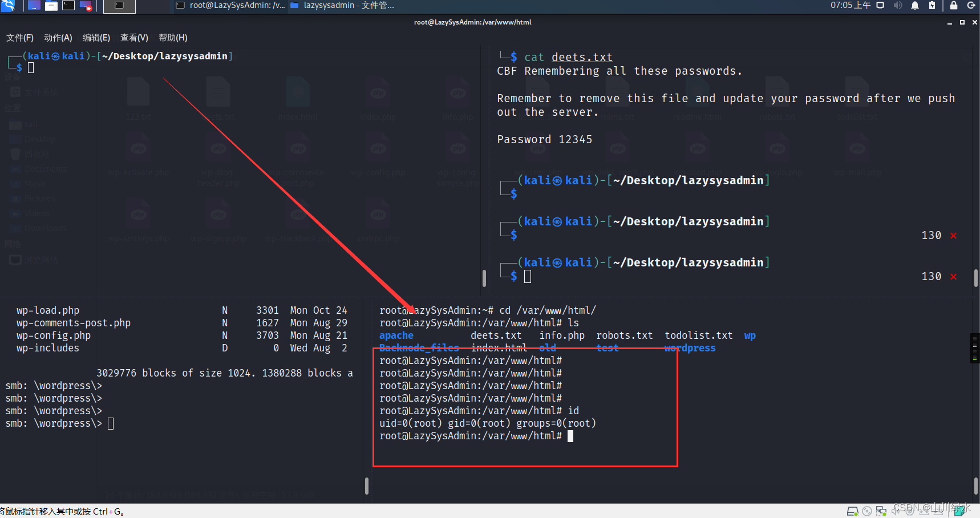The image size is (980, 518).
Task: Click the VM CD/DVD drive status icon
Action: (x=867, y=511)
